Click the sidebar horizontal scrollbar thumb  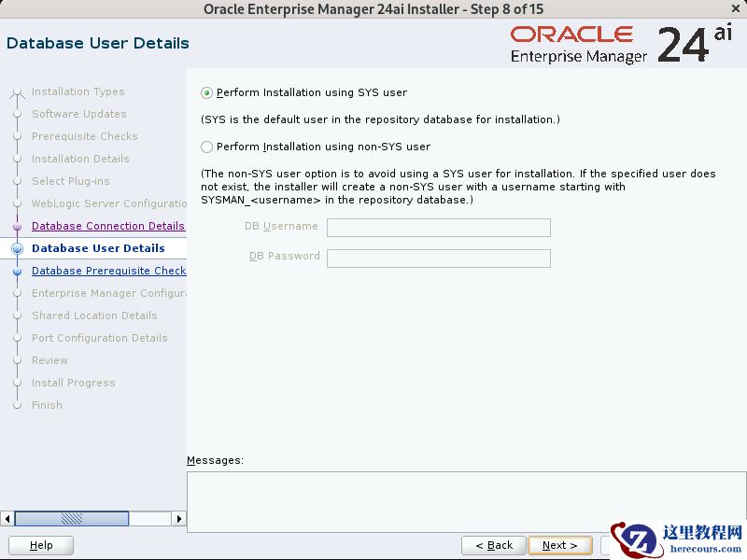click(x=72, y=519)
